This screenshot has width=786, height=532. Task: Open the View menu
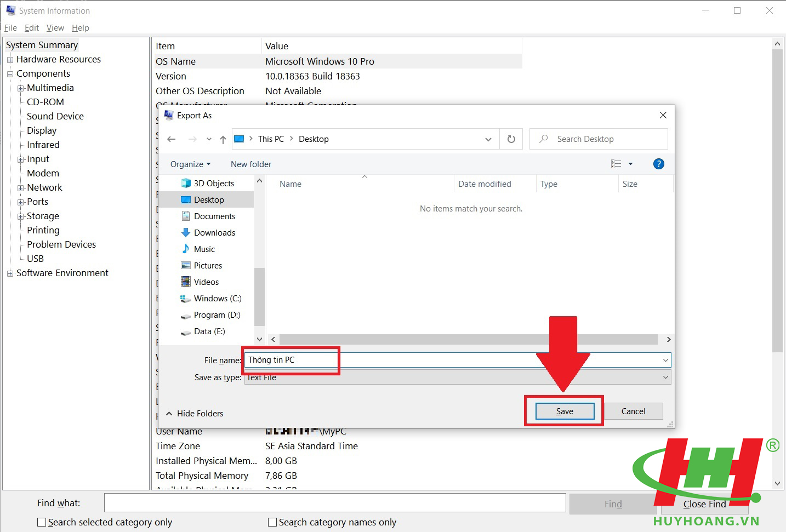[55, 28]
